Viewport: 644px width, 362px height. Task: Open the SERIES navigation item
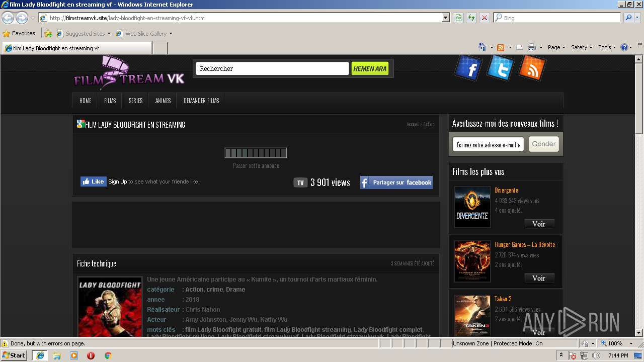pos(136,101)
